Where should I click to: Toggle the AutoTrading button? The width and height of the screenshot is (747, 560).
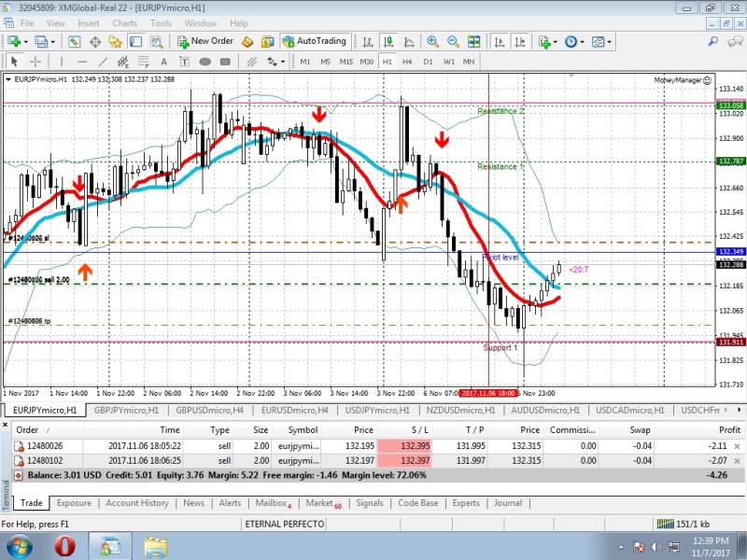[314, 41]
